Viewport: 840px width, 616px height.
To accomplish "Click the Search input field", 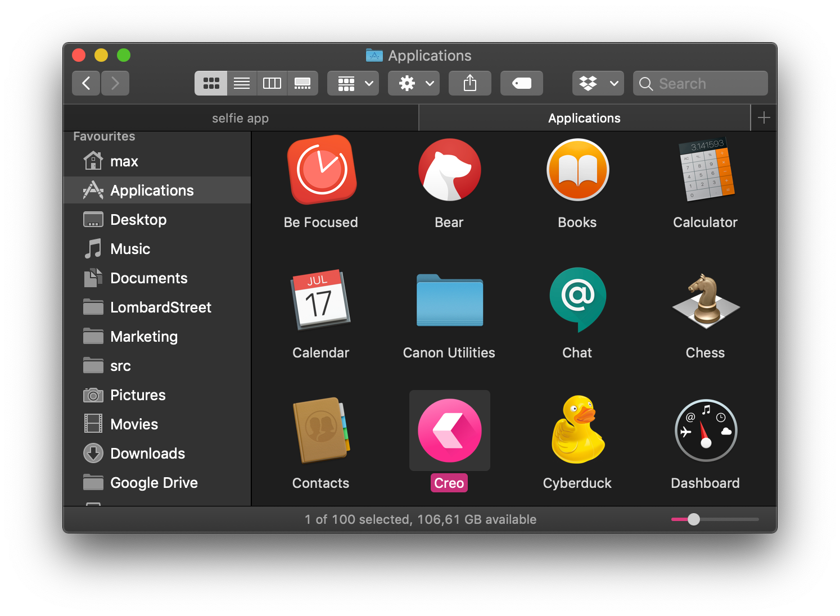I will [x=701, y=83].
